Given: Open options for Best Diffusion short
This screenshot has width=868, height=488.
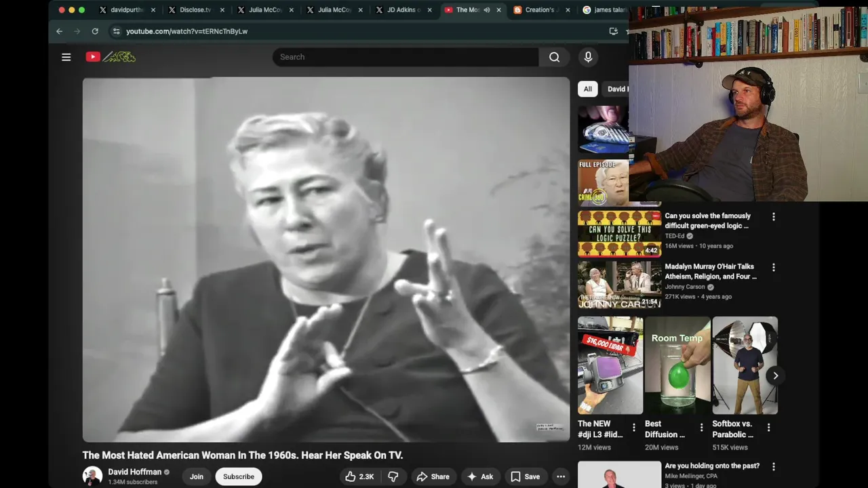Looking at the screenshot, I should (x=701, y=428).
